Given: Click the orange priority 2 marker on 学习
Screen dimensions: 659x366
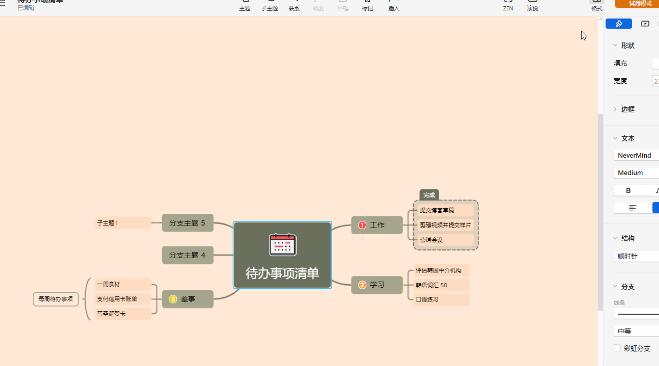Looking at the screenshot, I should 362,285.
